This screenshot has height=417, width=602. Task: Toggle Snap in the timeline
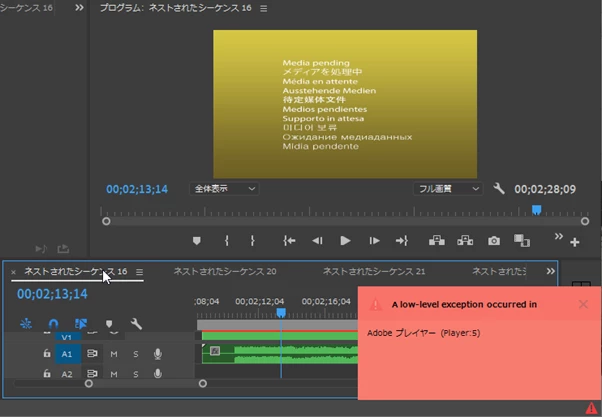click(53, 324)
